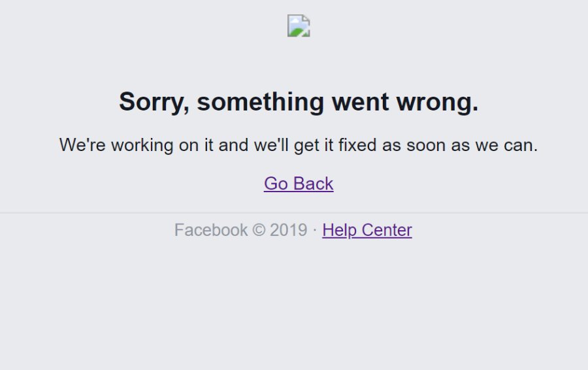
Task: Click the word "Facebook" in the footer
Action: [x=210, y=230]
